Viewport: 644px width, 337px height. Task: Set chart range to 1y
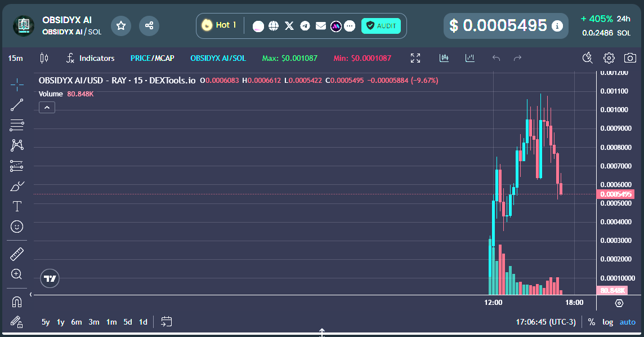[x=60, y=322]
